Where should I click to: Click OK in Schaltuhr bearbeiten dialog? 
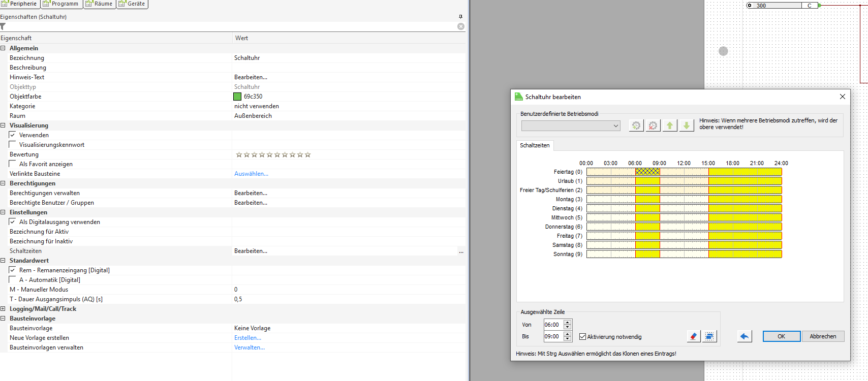tap(781, 336)
